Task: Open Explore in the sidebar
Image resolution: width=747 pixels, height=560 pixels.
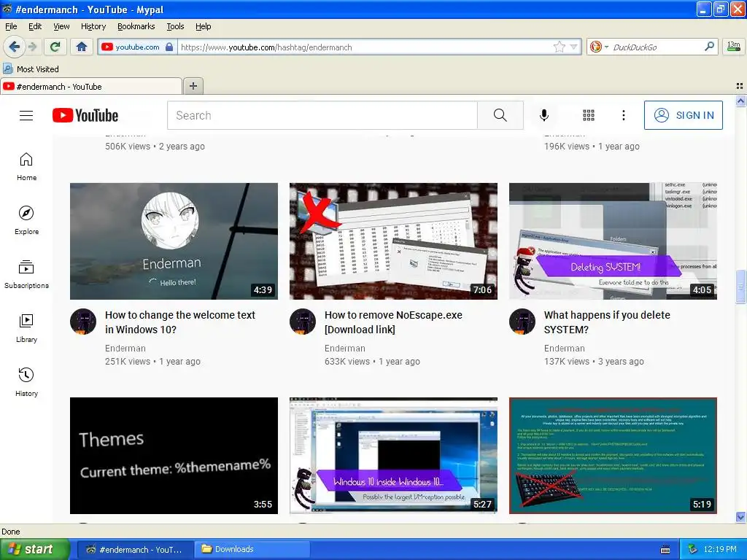Action: pyautogui.click(x=26, y=220)
